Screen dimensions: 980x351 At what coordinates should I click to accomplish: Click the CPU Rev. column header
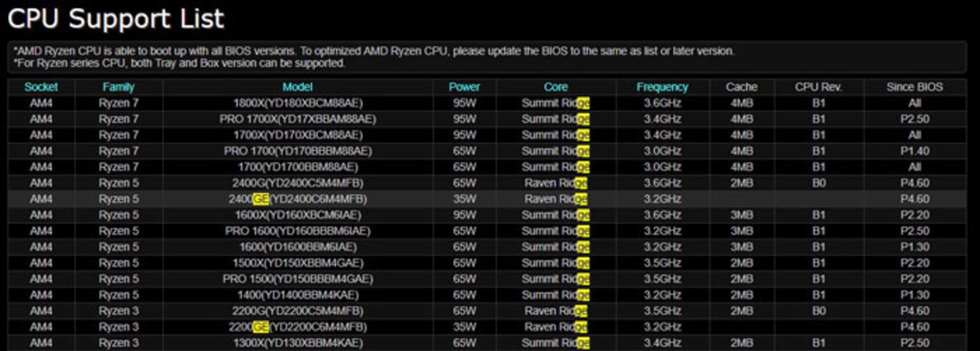[818, 87]
